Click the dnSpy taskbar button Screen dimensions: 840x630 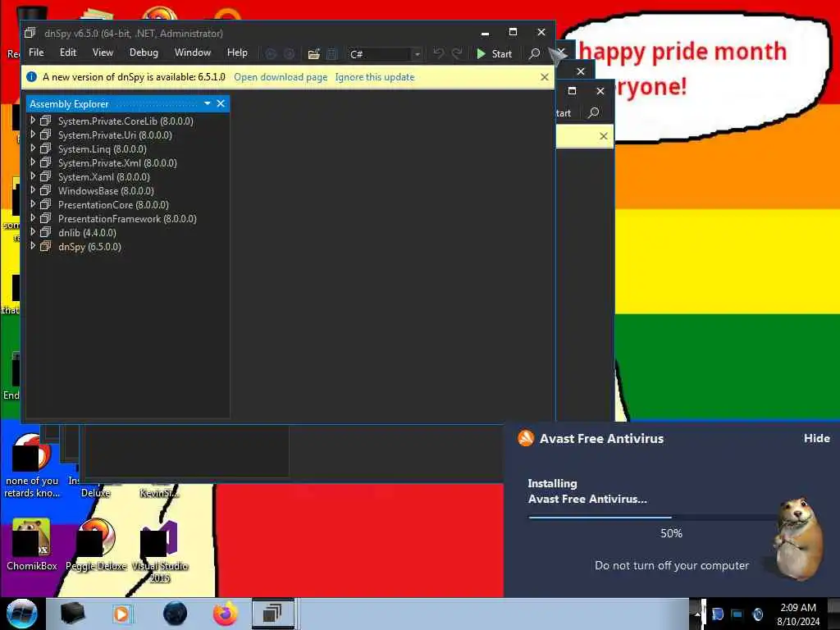[x=273, y=614]
